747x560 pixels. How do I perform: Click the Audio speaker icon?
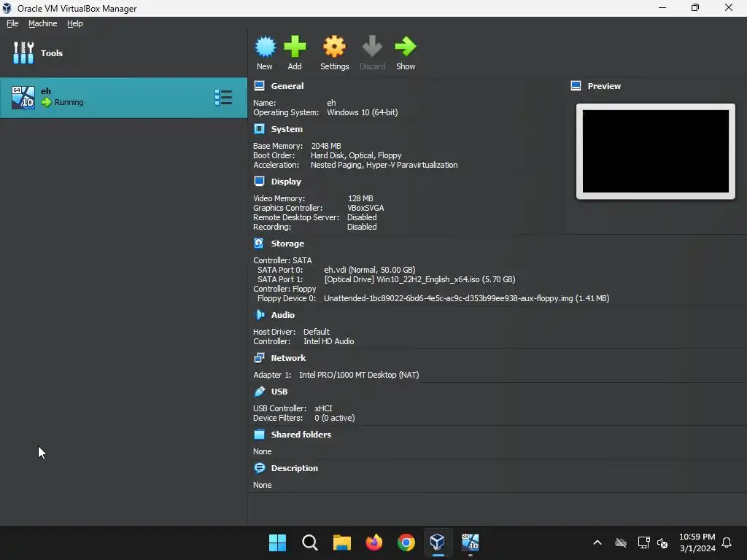coord(259,315)
